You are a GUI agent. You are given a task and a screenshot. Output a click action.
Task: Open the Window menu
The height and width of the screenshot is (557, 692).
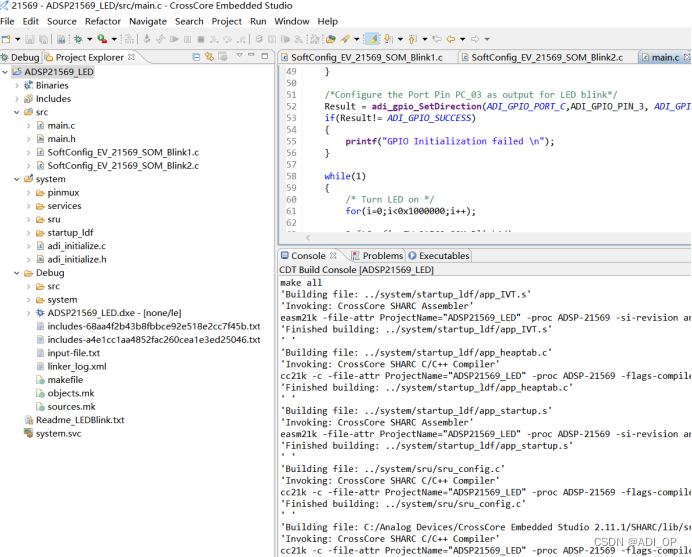coord(292,21)
